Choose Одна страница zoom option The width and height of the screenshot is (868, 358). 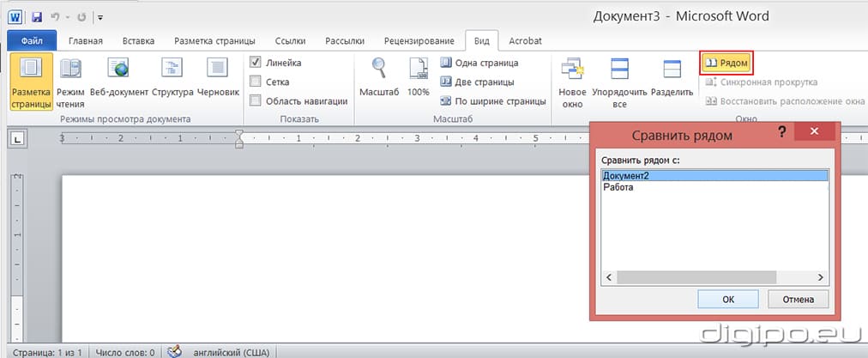tap(479, 63)
